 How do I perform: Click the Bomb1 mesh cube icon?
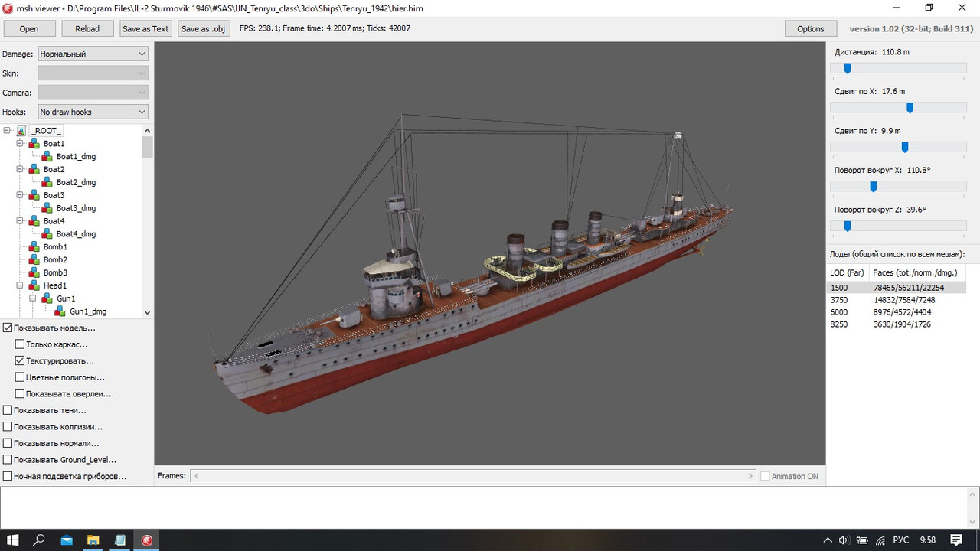click(34, 247)
